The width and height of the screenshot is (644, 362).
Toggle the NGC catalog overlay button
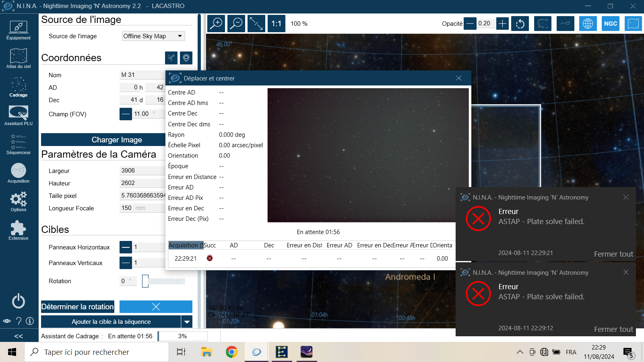(x=611, y=24)
